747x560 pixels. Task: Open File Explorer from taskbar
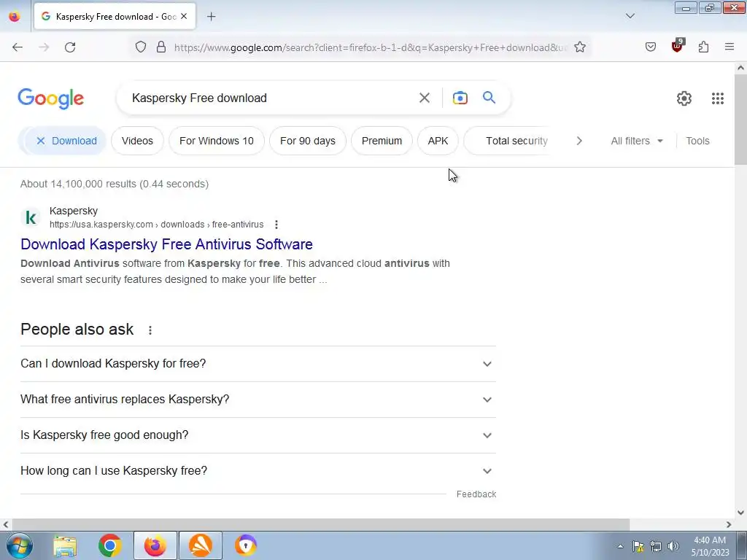point(65,545)
